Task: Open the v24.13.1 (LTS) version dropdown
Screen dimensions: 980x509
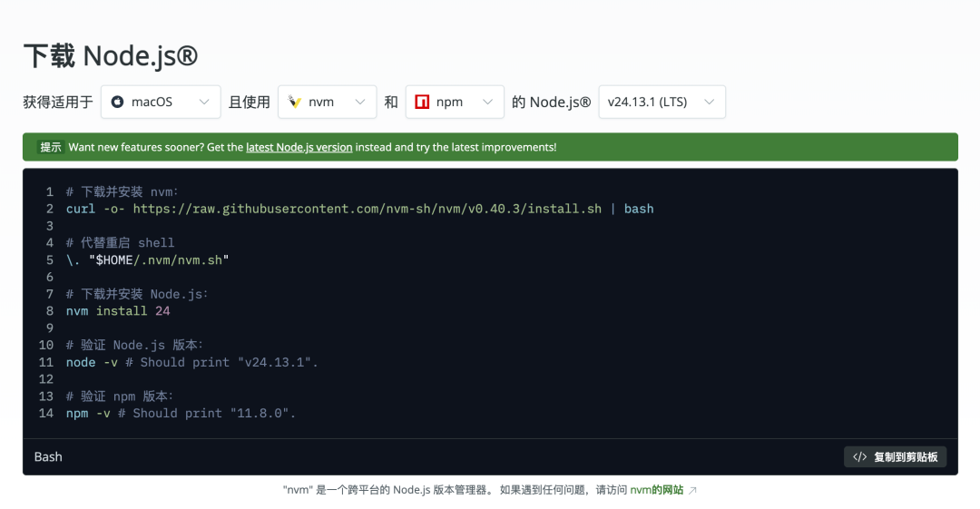Action: (661, 102)
